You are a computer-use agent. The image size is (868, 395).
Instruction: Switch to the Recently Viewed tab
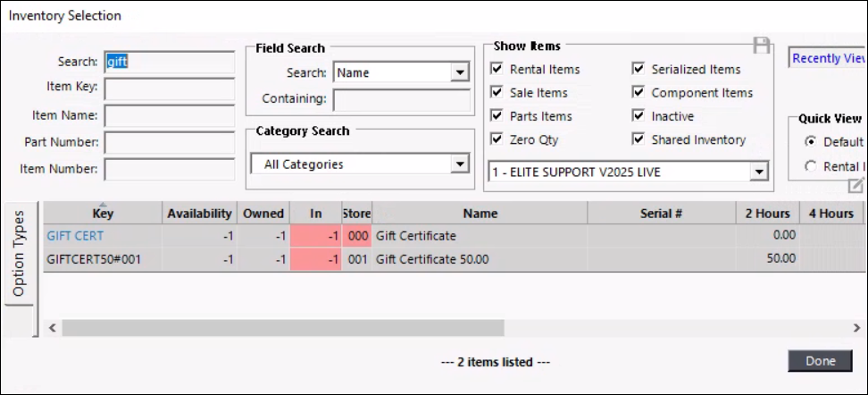coord(829,58)
